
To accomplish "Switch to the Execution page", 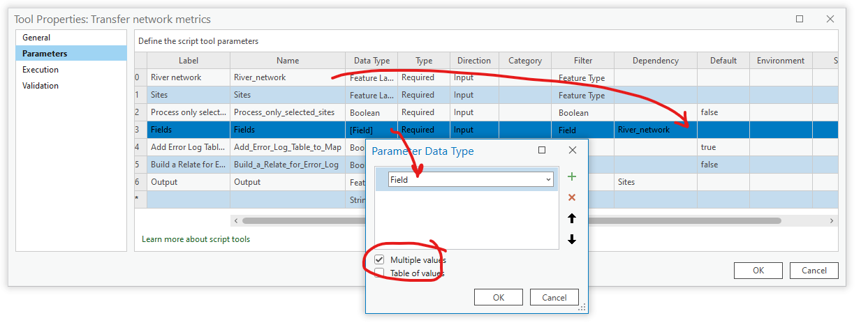I will pos(41,70).
